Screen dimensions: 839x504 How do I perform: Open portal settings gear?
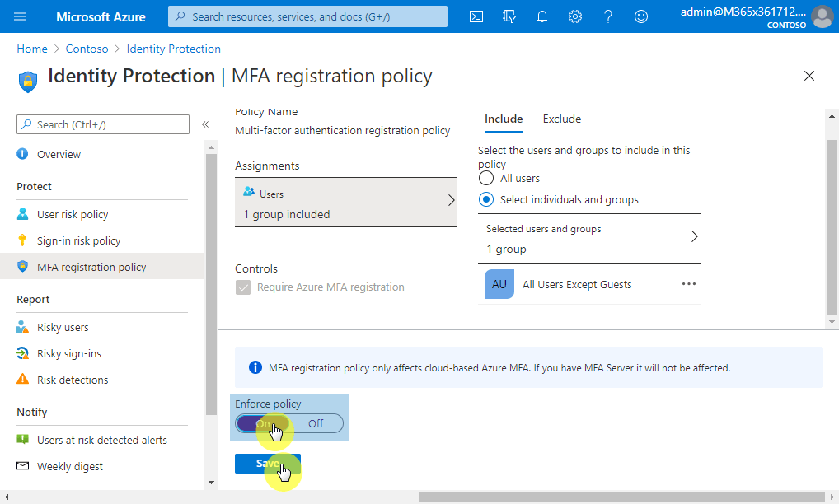[x=575, y=16]
